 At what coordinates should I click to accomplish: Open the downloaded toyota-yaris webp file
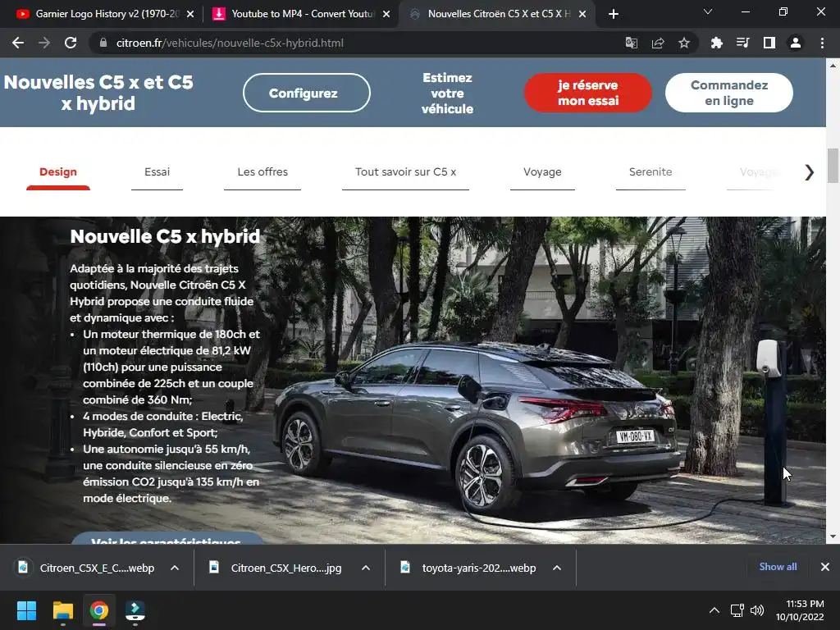pyautogui.click(x=469, y=568)
